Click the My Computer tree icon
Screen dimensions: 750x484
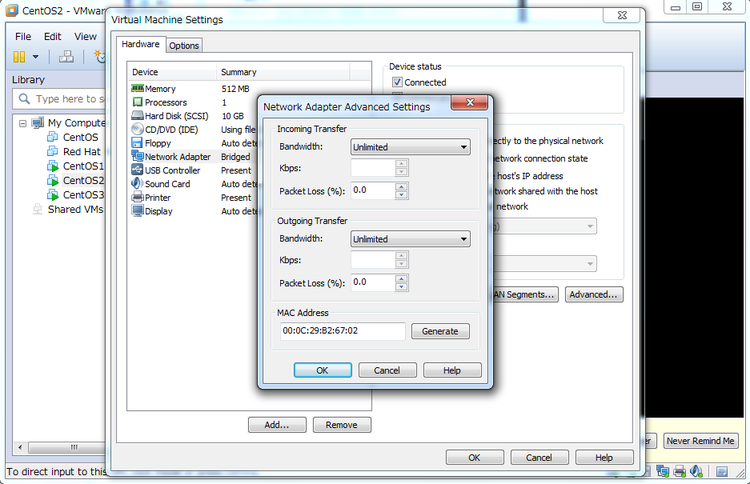[37, 123]
